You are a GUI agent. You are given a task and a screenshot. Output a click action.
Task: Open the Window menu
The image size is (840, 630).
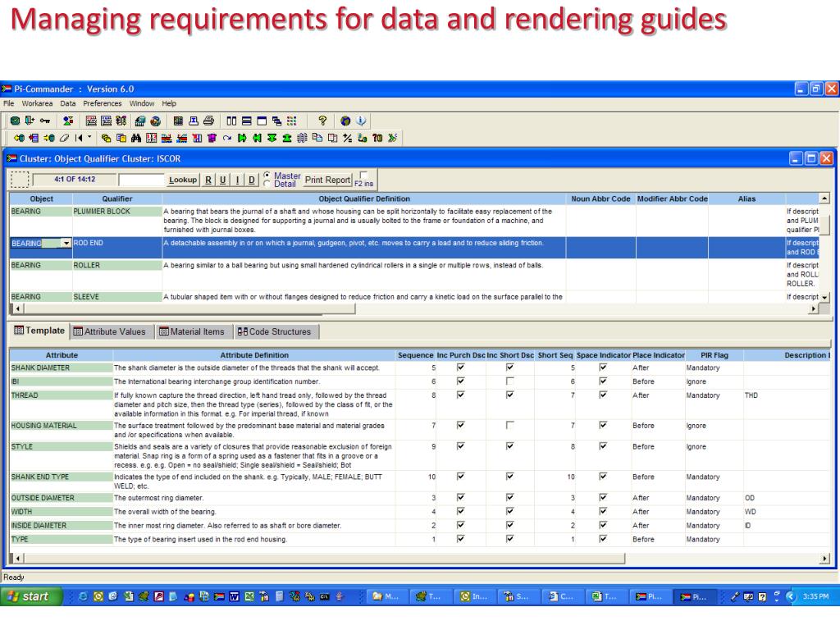[141, 103]
